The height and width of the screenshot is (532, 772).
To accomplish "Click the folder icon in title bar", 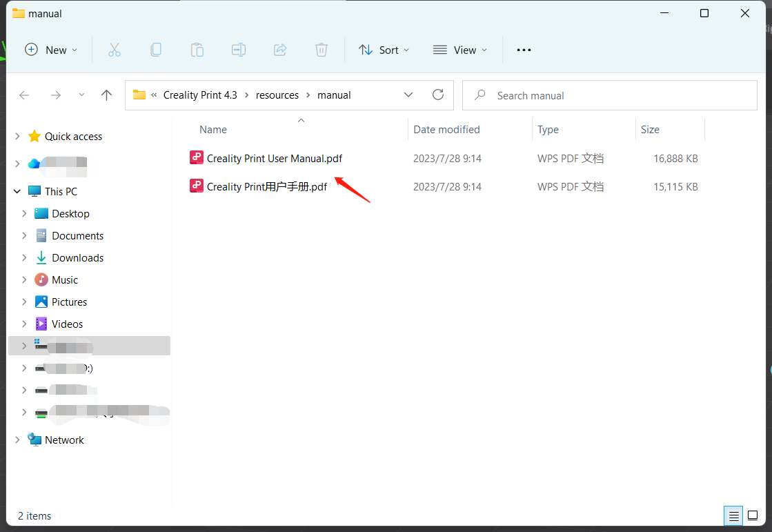I will [19, 13].
